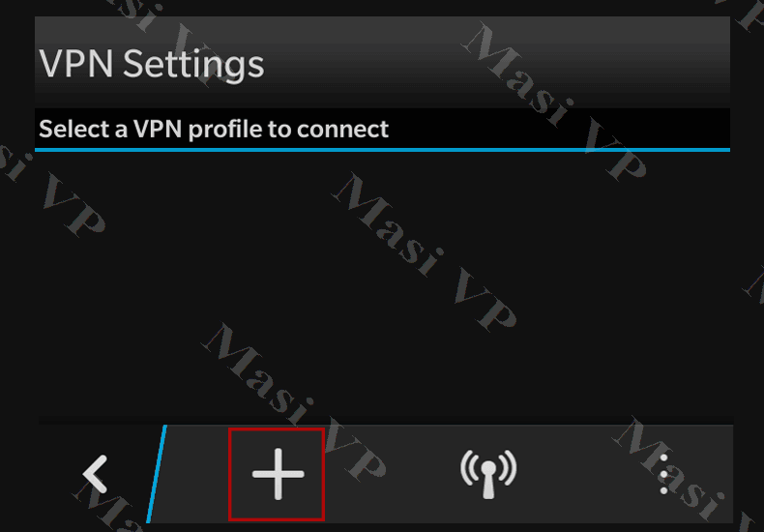Click the word 'connect' in the subtitle

point(343,130)
